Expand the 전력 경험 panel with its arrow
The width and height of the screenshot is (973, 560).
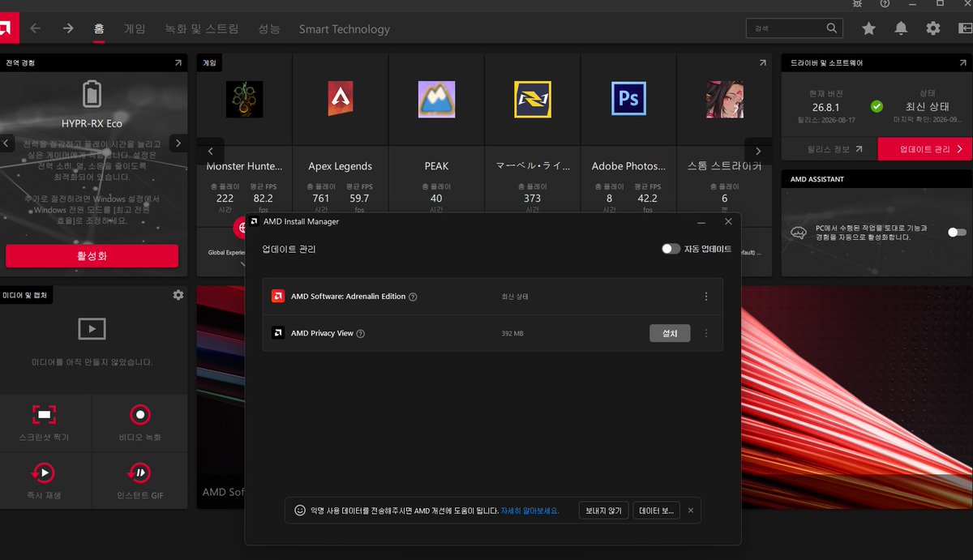pos(178,62)
